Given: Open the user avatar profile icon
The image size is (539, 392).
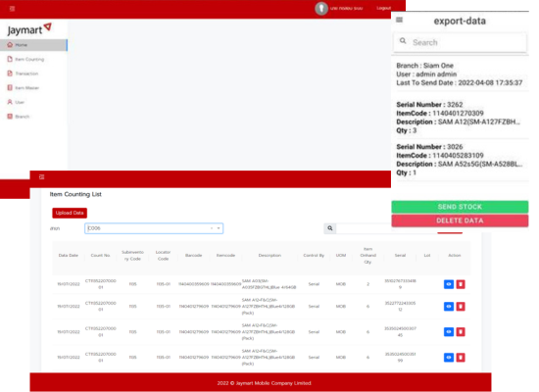Looking at the screenshot, I should (x=321, y=8).
